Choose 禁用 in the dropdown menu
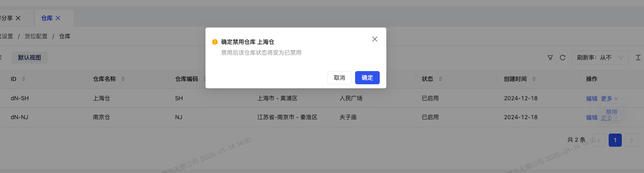 [612, 112]
